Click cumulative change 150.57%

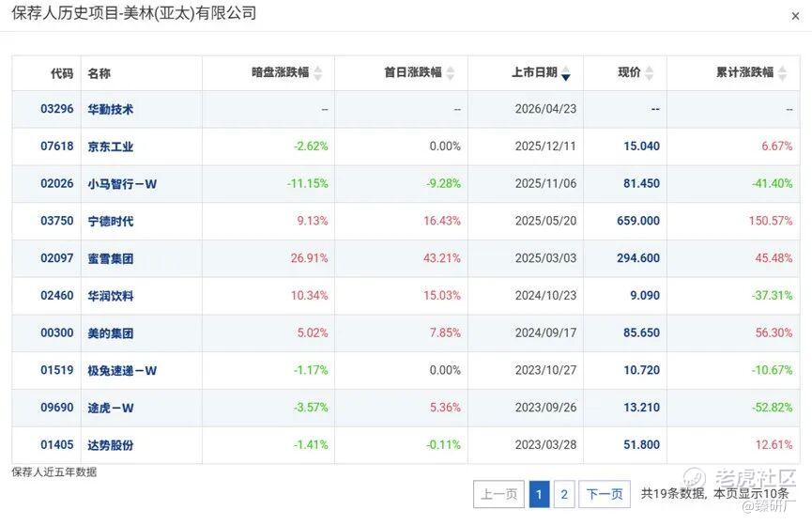(x=771, y=221)
